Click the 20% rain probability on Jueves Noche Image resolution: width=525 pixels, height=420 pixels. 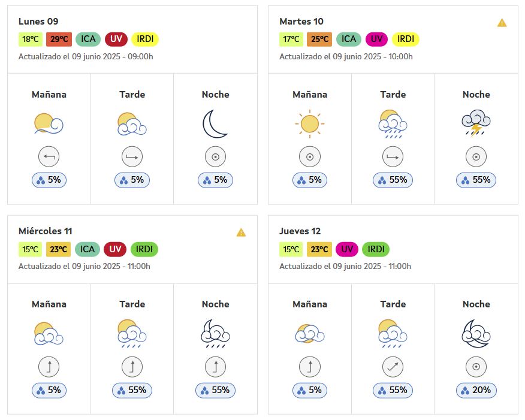[x=476, y=390]
